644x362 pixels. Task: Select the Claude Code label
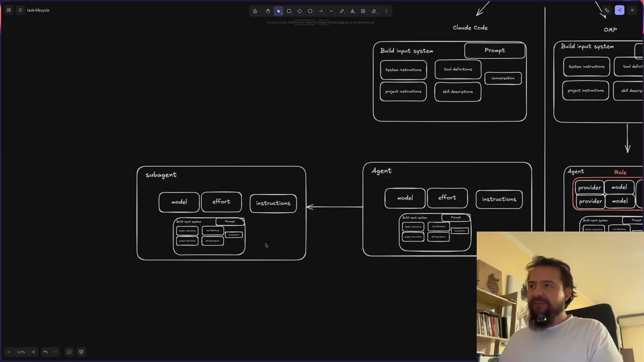470,28
